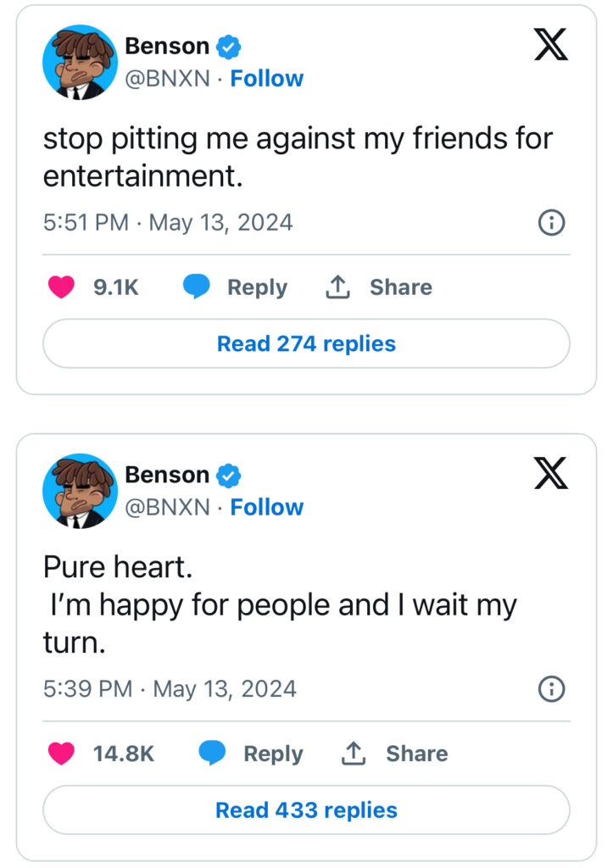Image resolution: width=613 pixels, height=868 pixels.
Task: Like the 'Pure heart' tweet heart icon
Action: (x=61, y=754)
